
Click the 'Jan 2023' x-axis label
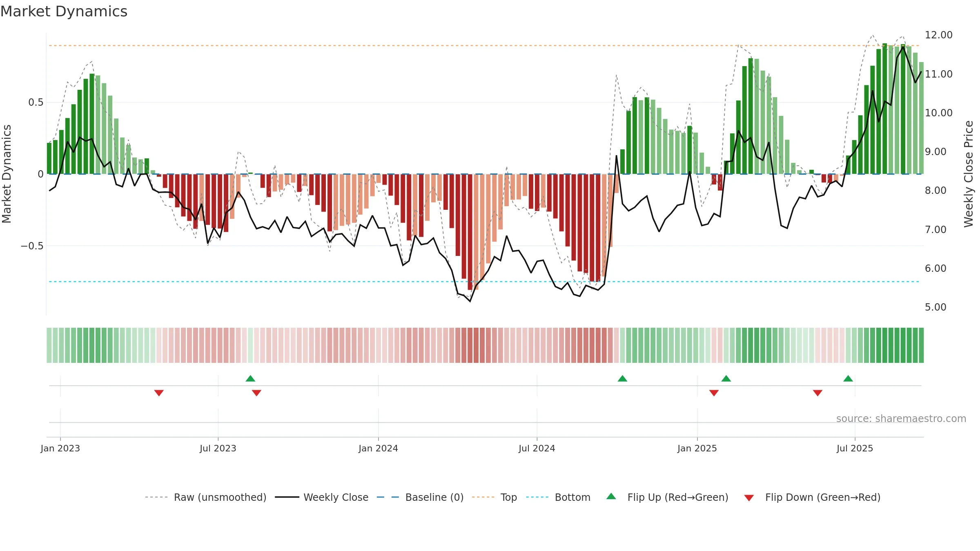point(60,448)
